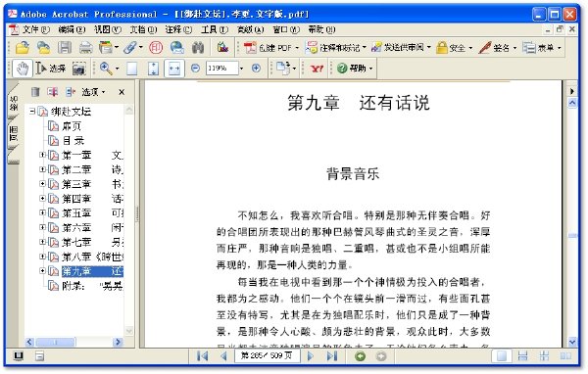This screenshot has width=588, height=374.
Task: Select the 附录 bookmark
Action: pyautogui.click(x=92, y=286)
